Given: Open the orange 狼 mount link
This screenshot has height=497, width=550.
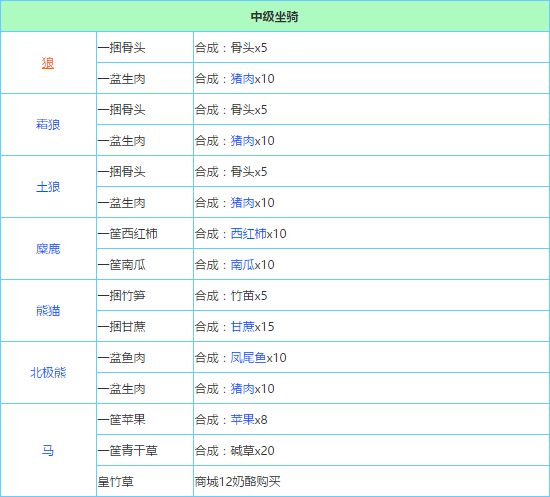Looking at the screenshot, I should click(48, 63).
